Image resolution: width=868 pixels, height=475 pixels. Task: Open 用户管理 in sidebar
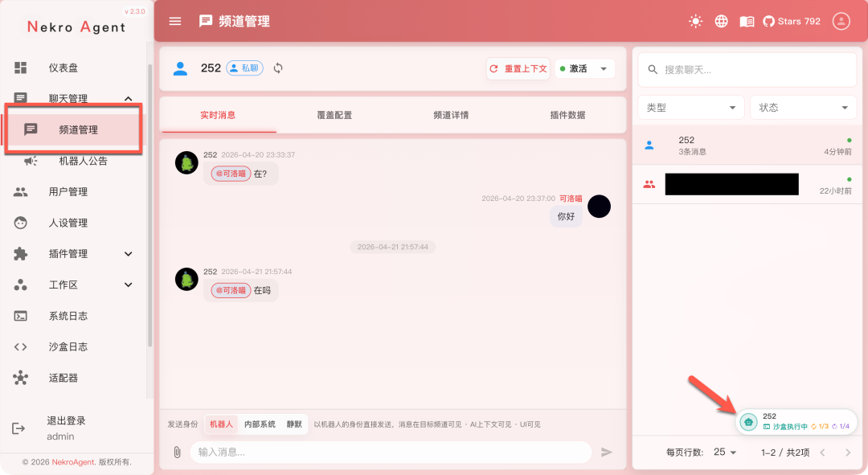coord(73,191)
